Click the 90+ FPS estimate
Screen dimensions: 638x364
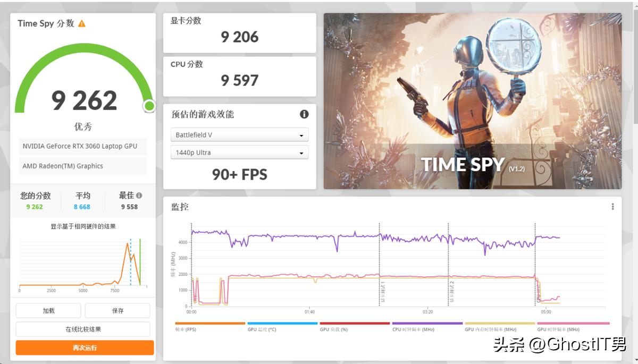(240, 174)
